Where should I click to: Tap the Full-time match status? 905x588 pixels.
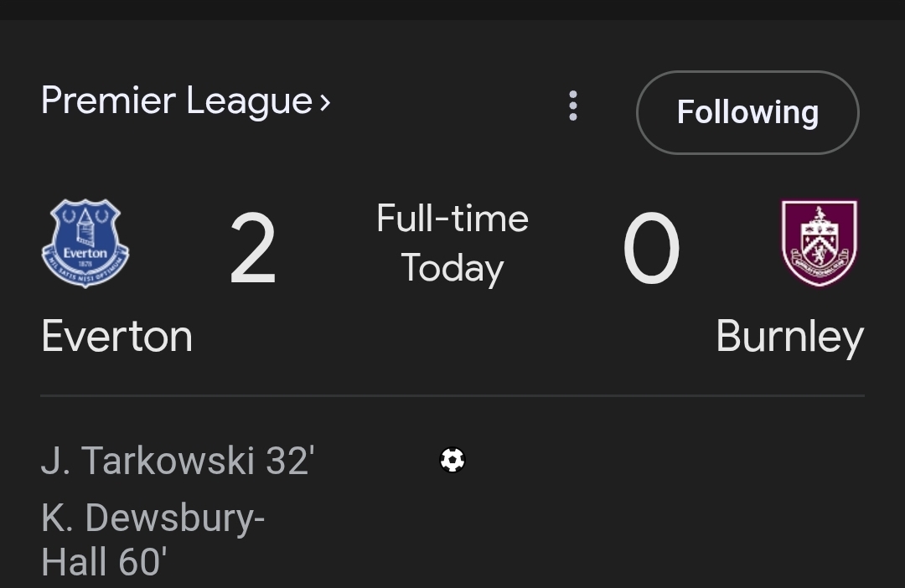coord(452,219)
